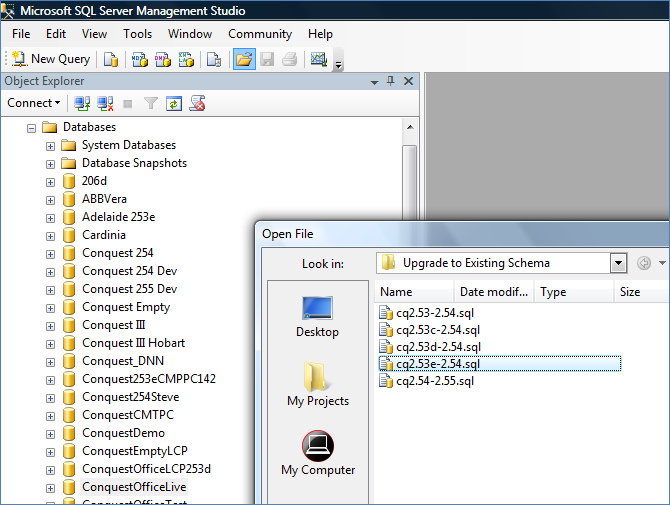Image resolution: width=670 pixels, height=505 pixels.
Task: Click the Activity Monitor toolbar icon
Action: (319, 59)
